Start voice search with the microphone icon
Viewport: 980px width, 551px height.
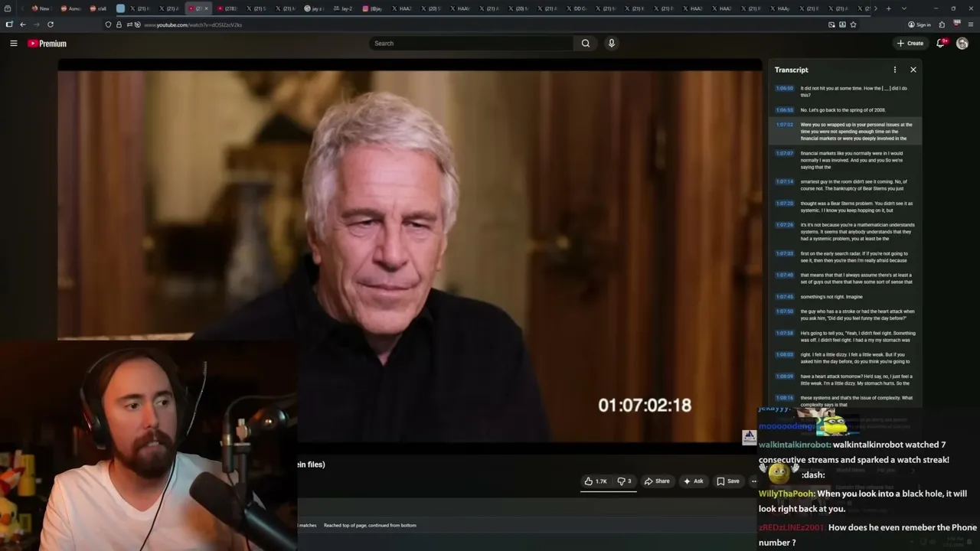[x=611, y=44]
